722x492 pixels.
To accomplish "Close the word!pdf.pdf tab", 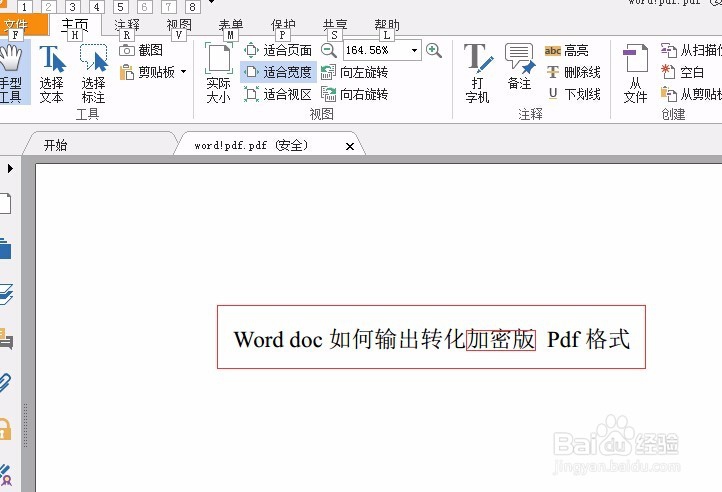I will [350, 146].
